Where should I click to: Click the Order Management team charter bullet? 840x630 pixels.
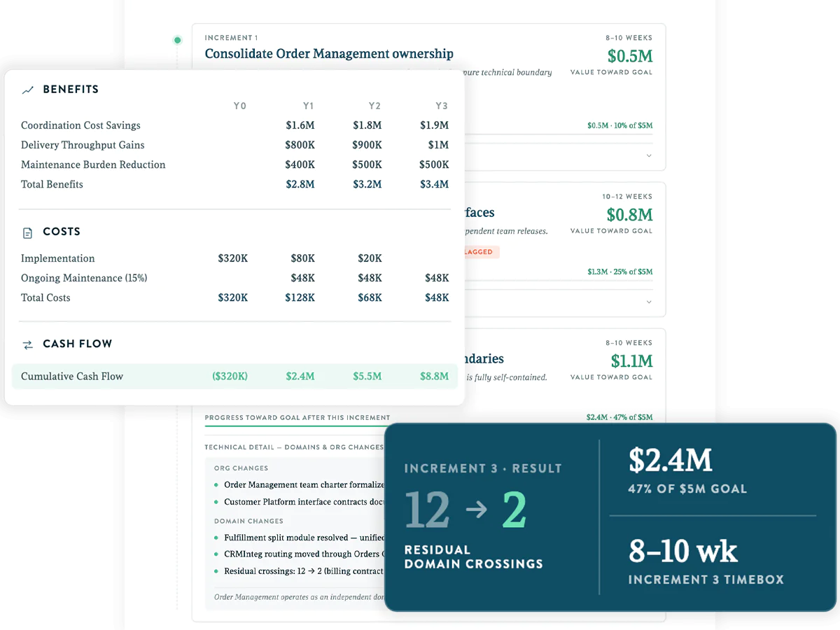[300, 484]
